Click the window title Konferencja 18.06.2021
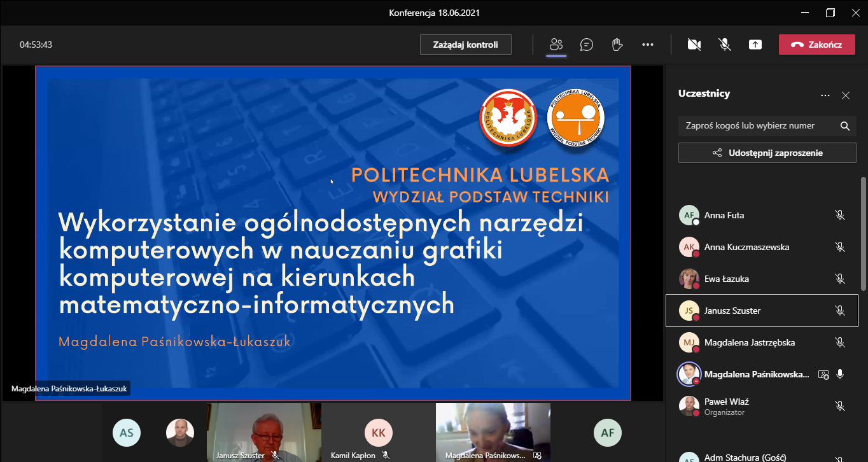This screenshot has width=868, height=462. tap(434, 13)
